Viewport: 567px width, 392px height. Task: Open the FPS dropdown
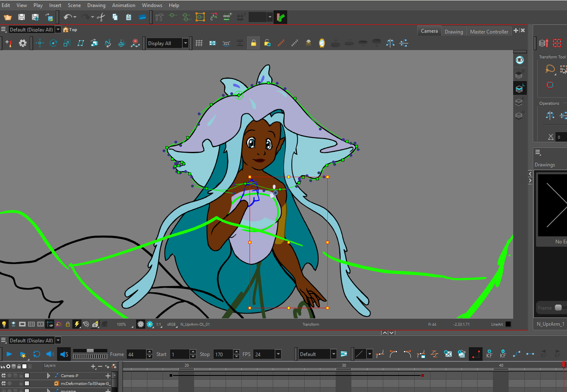(278, 354)
